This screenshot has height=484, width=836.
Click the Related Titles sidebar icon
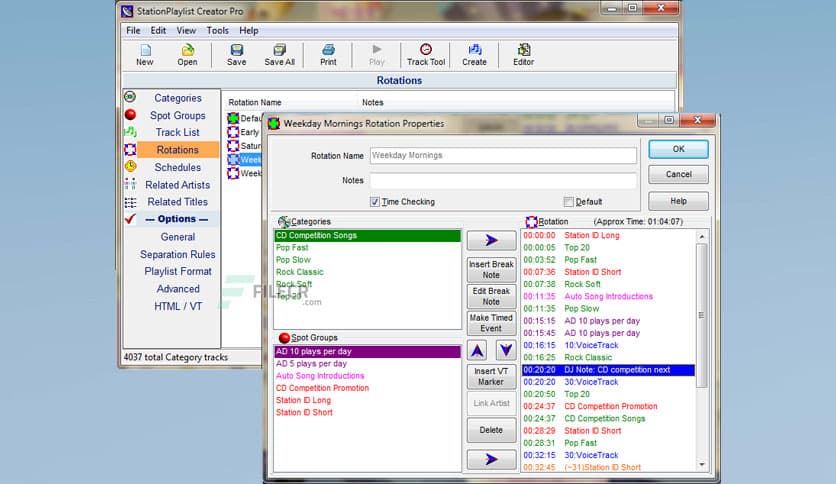pyautogui.click(x=130, y=202)
